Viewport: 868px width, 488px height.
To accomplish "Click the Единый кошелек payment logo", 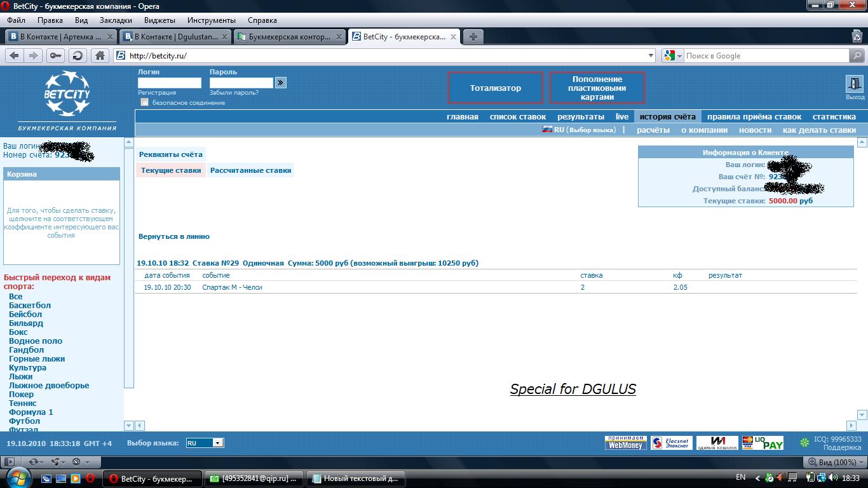I will 717,443.
